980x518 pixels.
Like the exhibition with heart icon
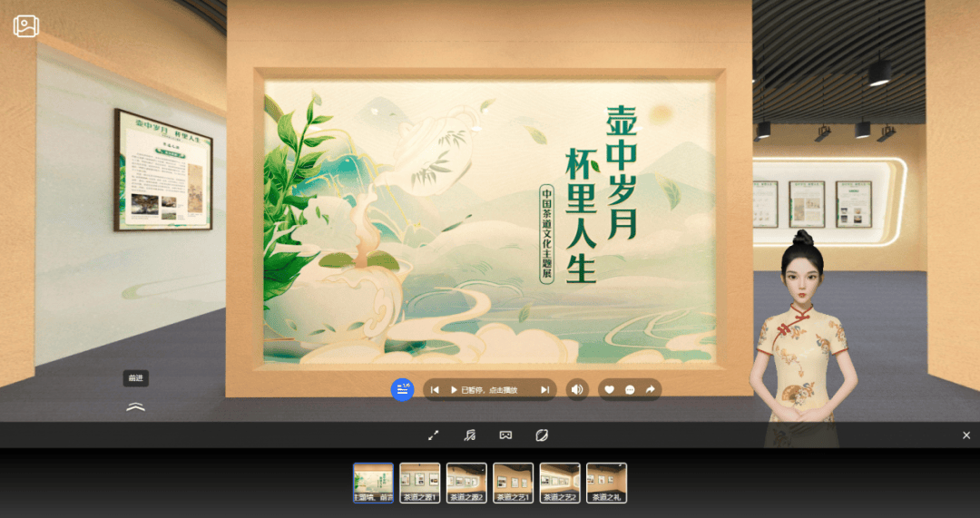tap(610, 389)
